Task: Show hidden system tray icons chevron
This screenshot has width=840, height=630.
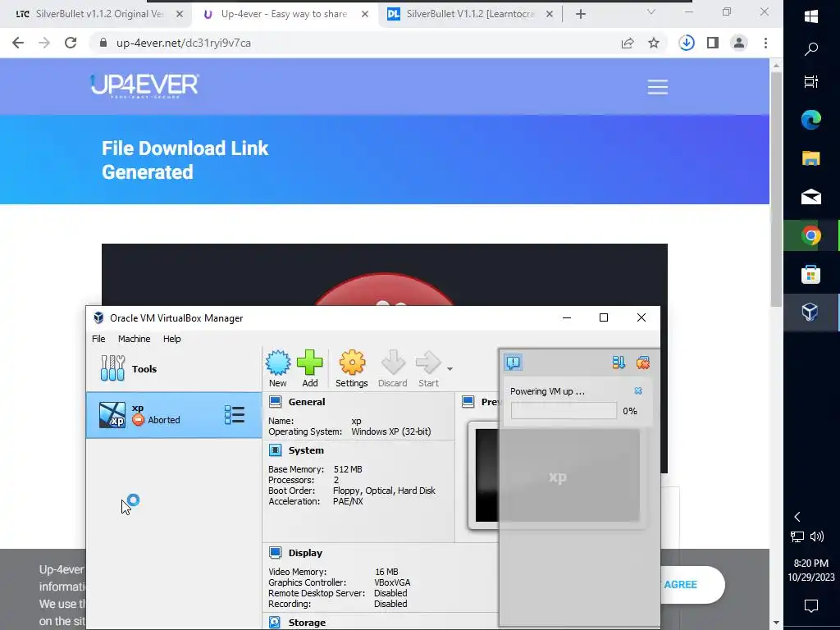Action: pos(797,517)
